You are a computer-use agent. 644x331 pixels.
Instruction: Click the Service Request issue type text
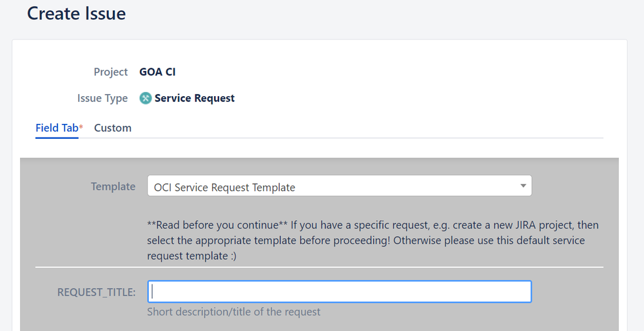[195, 98]
